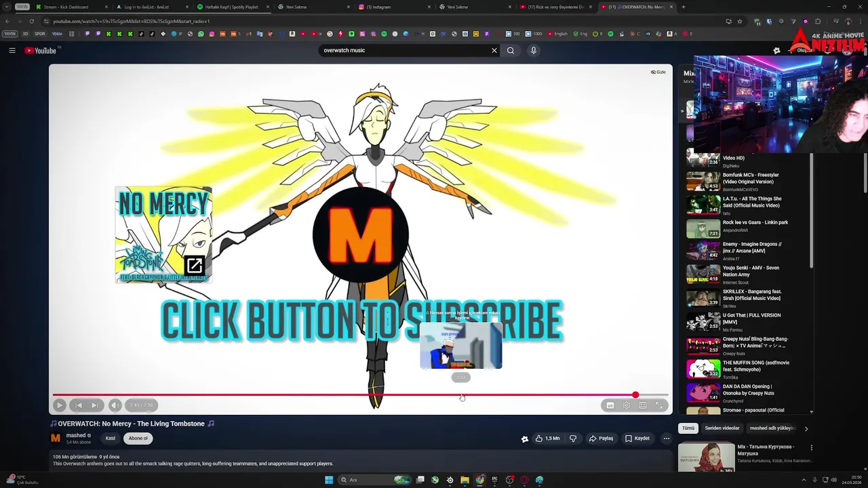
Task: Skip to previous video in player
Action: click(x=79, y=405)
